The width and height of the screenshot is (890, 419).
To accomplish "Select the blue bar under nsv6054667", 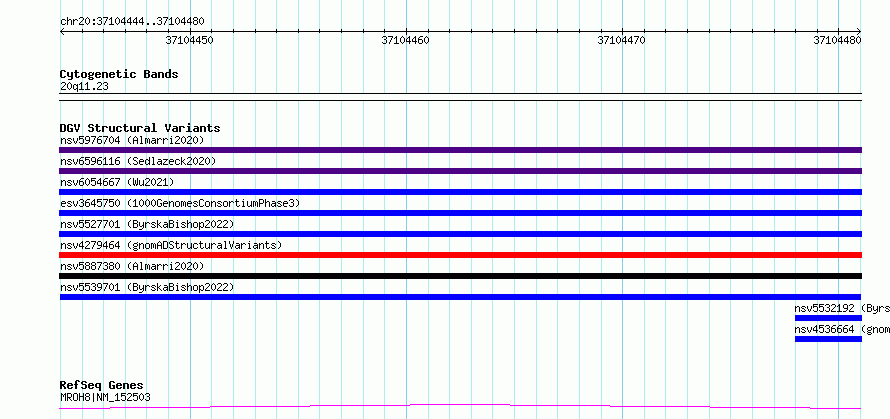I will pos(460,192).
